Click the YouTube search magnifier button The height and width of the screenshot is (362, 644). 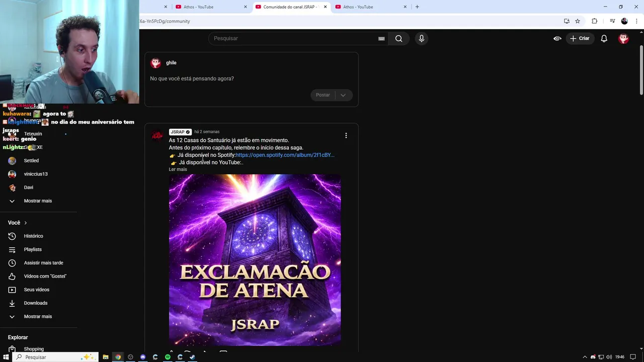click(398, 39)
